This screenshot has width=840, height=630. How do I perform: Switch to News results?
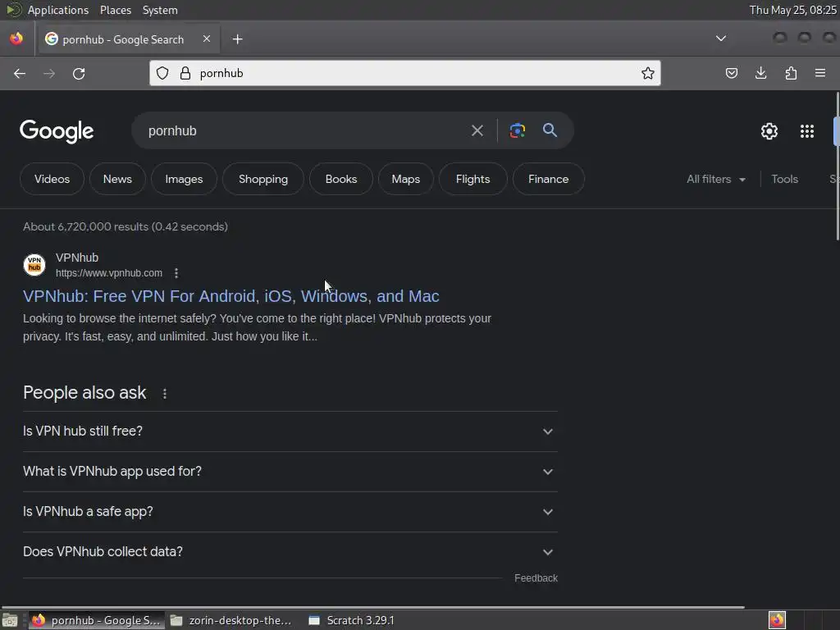pos(117,179)
